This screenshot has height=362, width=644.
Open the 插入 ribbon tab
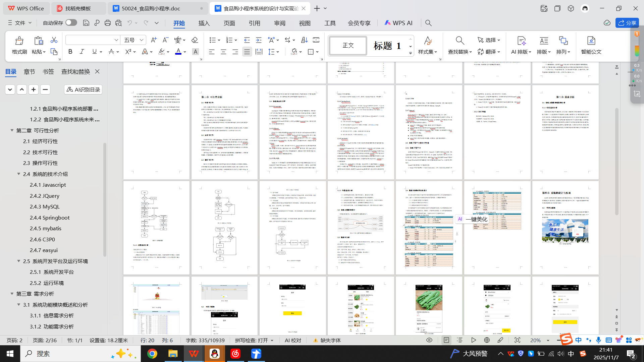click(204, 23)
